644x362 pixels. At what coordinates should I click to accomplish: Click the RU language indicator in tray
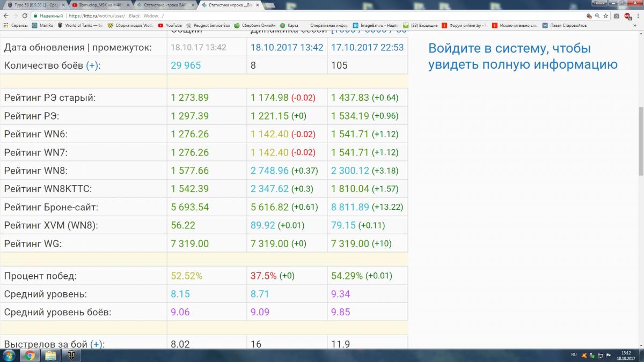[x=574, y=354]
